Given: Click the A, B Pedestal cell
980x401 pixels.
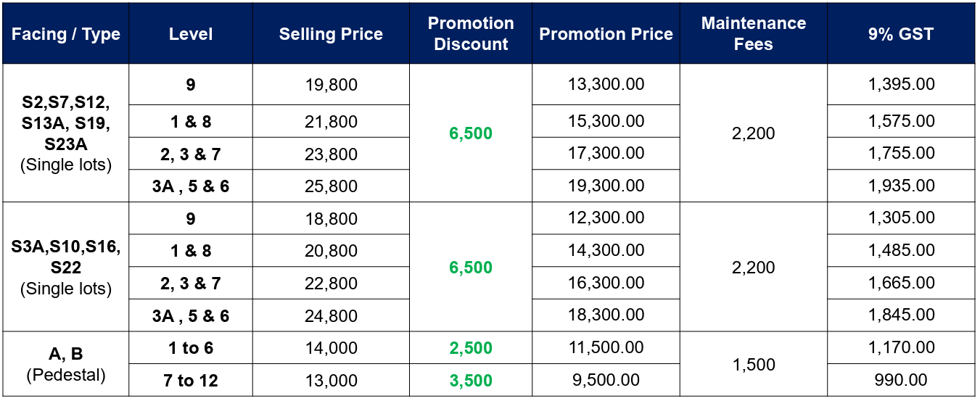Looking at the screenshot, I should click(66, 364).
